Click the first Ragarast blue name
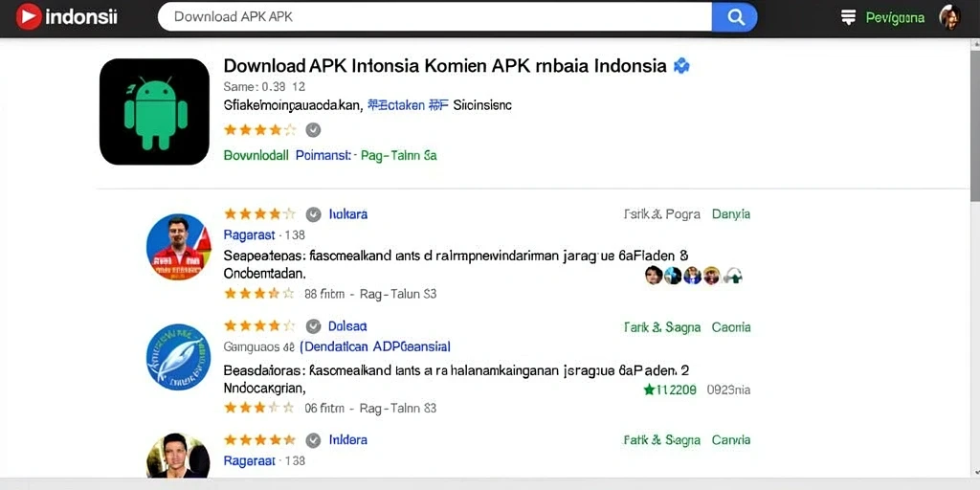 click(250, 235)
